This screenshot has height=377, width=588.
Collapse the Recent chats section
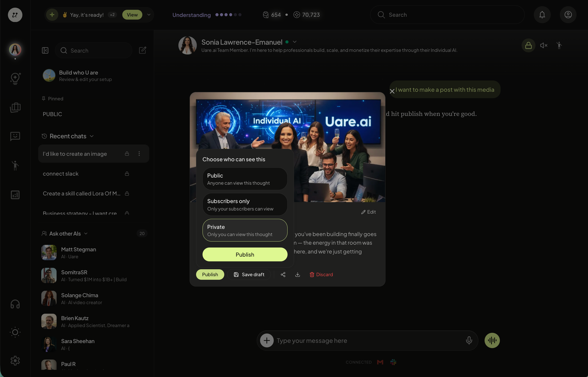pyautogui.click(x=92, y=136)
